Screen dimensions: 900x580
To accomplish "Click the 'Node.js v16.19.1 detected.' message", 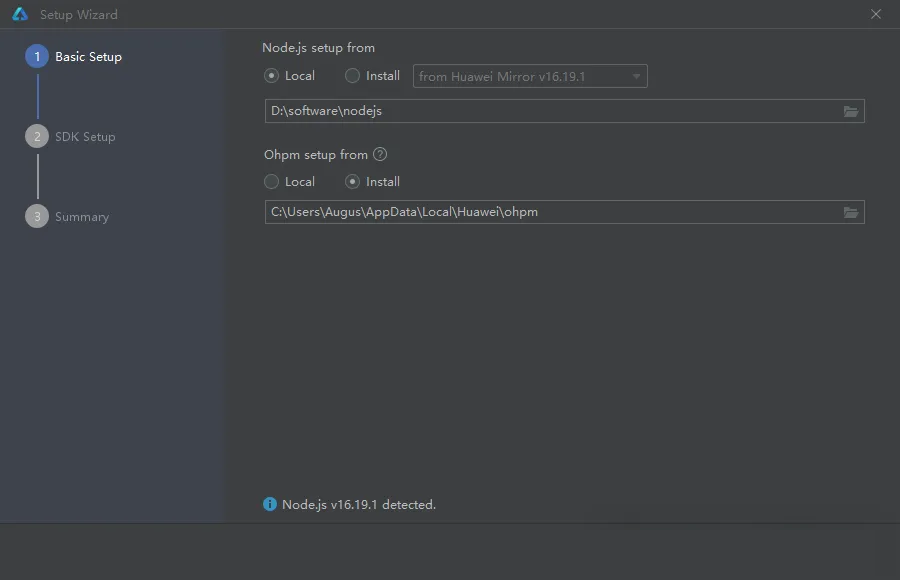I will pyautogui.click(x=359, y=505).
